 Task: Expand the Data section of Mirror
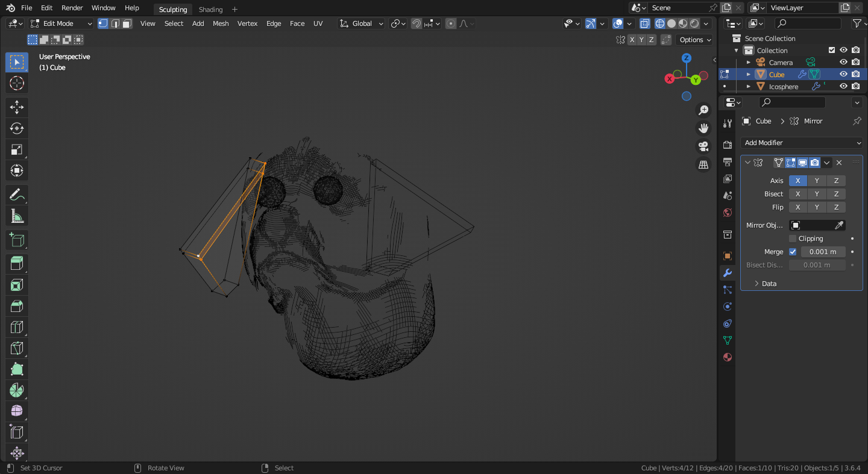click(x=769, y=284)
